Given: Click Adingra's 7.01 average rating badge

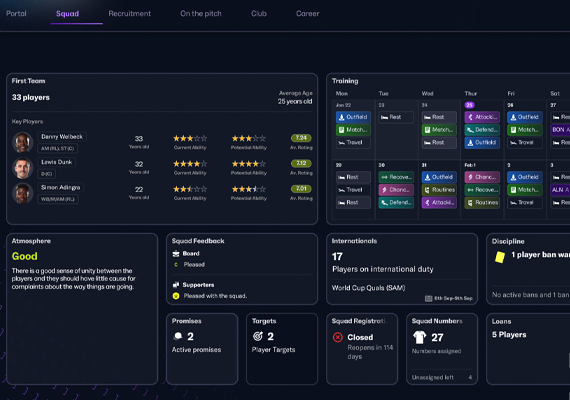Looking at the screenshot, I should click(x=301, y=189).
